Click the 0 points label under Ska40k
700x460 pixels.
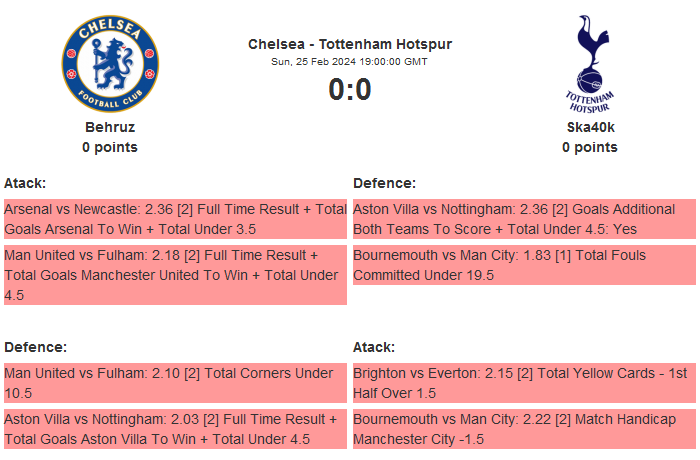coord(590,147)
